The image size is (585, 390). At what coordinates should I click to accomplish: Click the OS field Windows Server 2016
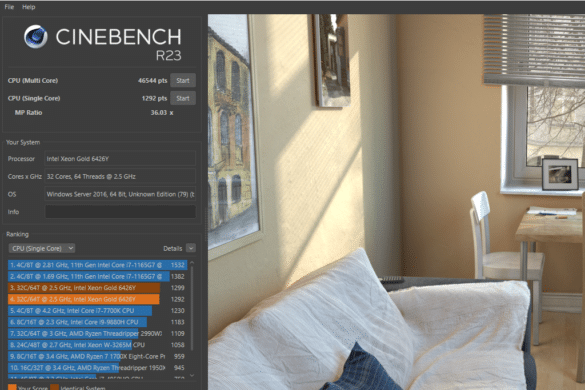click(120, 194)
